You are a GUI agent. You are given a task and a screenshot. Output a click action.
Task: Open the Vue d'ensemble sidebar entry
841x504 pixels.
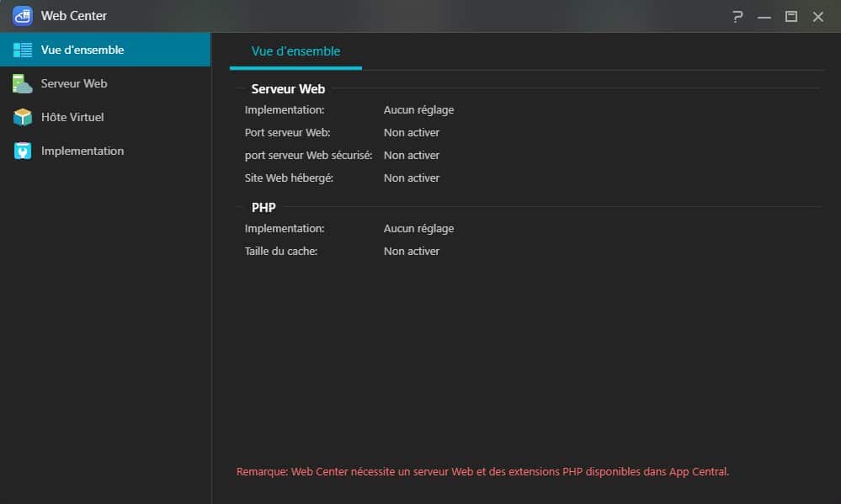(105, 50)
